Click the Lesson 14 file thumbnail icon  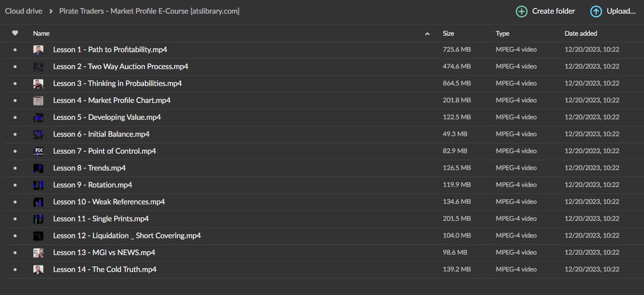pyautogui.click(x=38, y=270)
